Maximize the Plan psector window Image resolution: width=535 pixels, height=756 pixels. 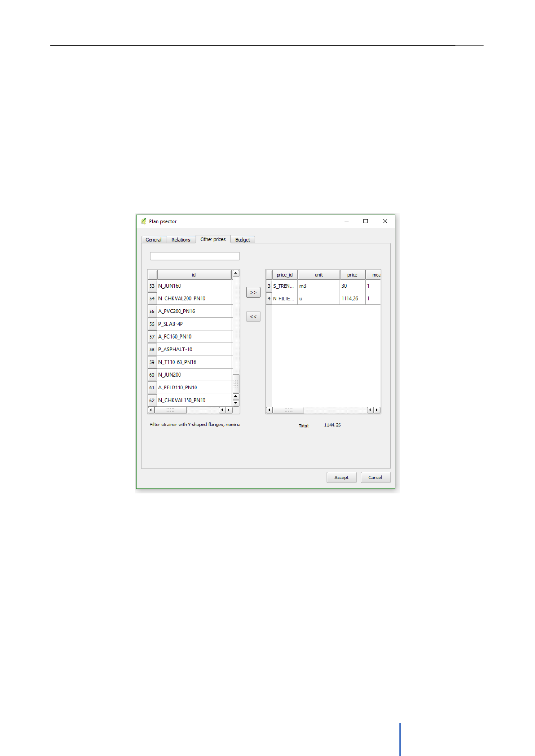pyautogui.click(x=366, y=221)
